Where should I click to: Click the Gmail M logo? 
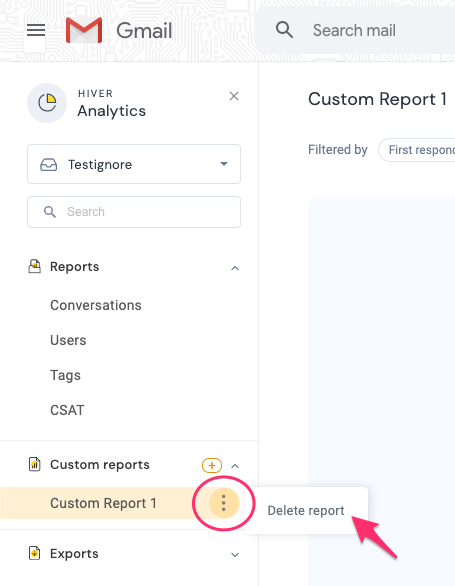pyautogui.click(x=84, y=30)
